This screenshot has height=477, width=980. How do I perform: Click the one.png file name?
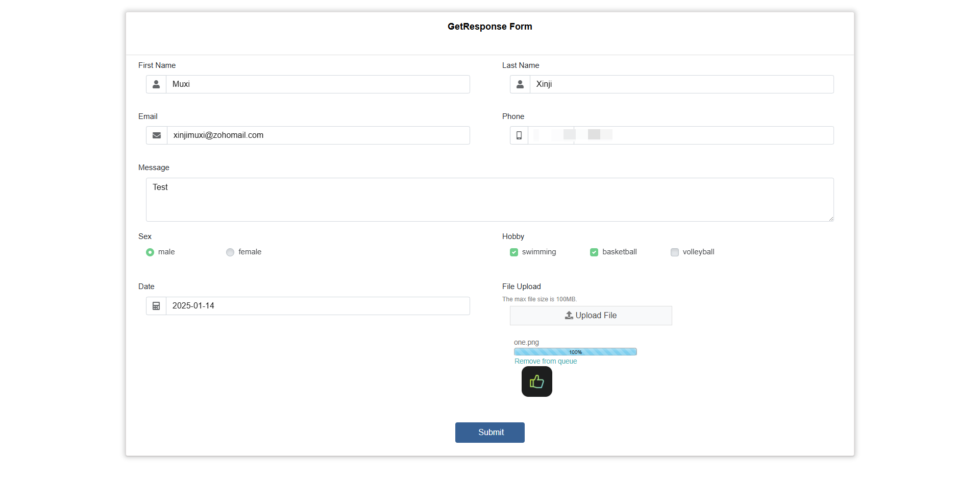(526, 342)
